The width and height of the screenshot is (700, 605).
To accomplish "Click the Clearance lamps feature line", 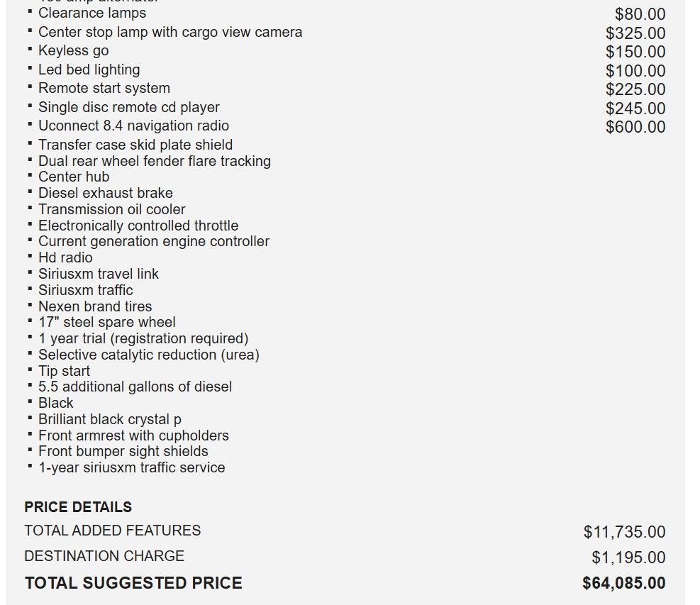I will pyautogui.click(x=92, y=13).
